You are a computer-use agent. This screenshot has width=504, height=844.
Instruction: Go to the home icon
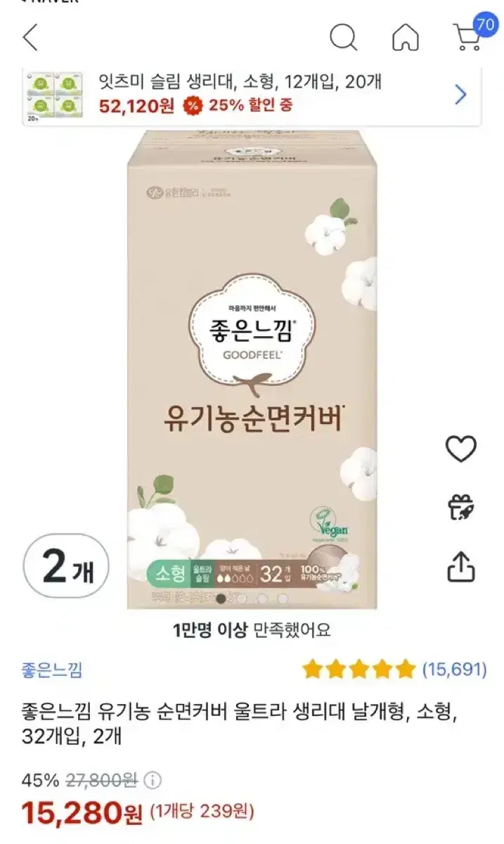point(406,37)
